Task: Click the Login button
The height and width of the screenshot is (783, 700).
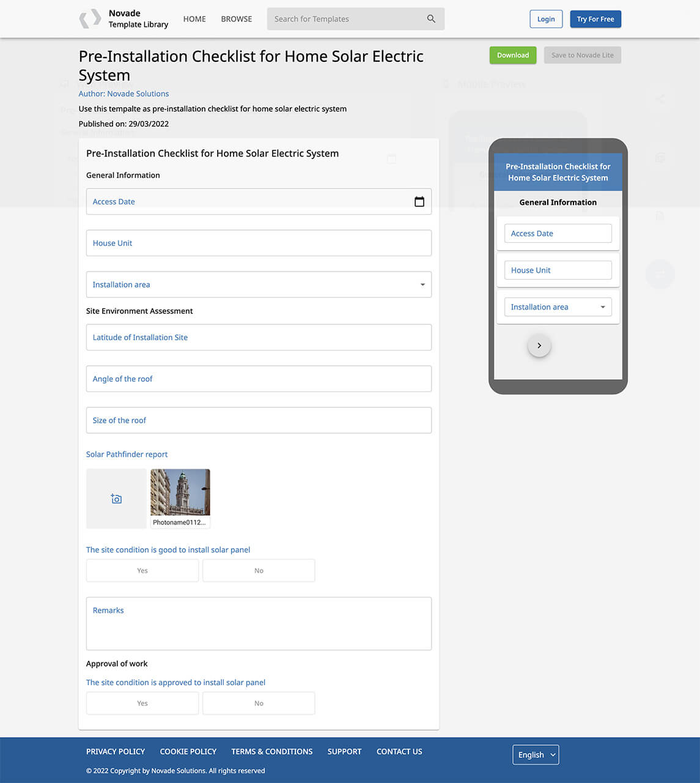Action: [545, 19]
